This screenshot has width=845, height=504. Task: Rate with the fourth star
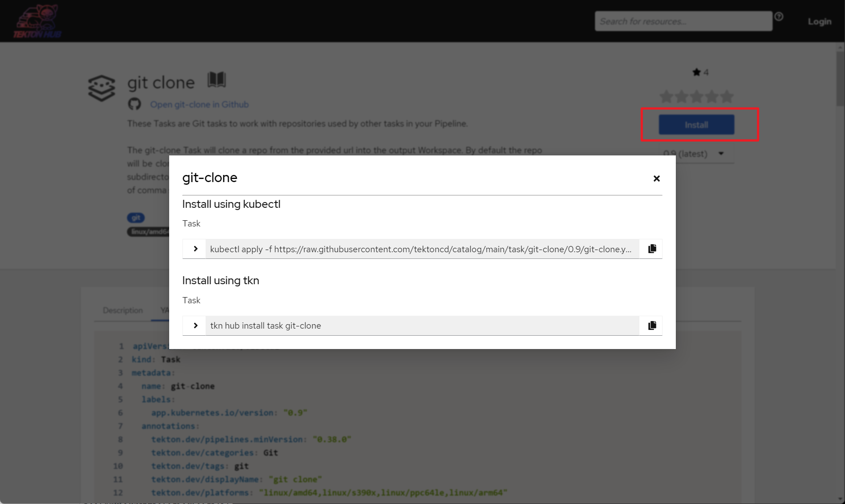[712, 96]
